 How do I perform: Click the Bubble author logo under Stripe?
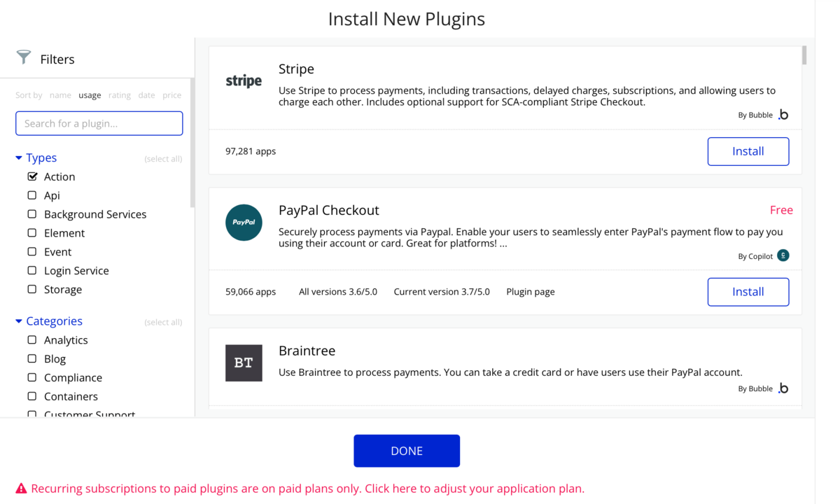[x=783, y=115]
